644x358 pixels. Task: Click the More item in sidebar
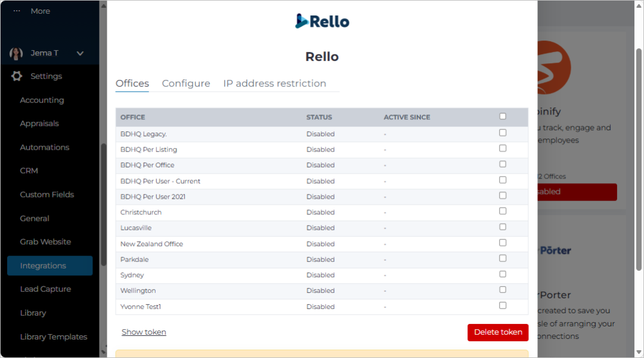(41, 11)
